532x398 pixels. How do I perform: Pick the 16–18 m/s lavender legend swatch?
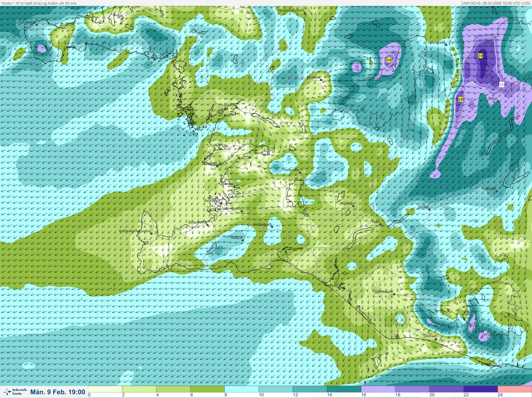point(378,389)
